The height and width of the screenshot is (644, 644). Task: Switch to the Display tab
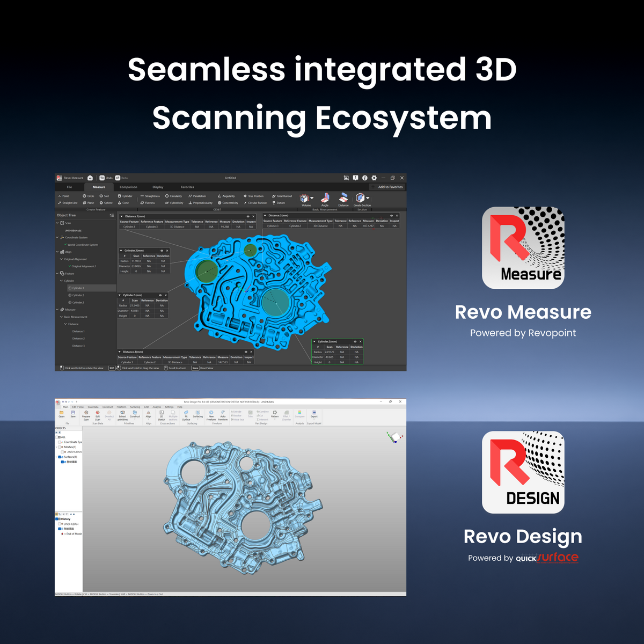(158, 187)
